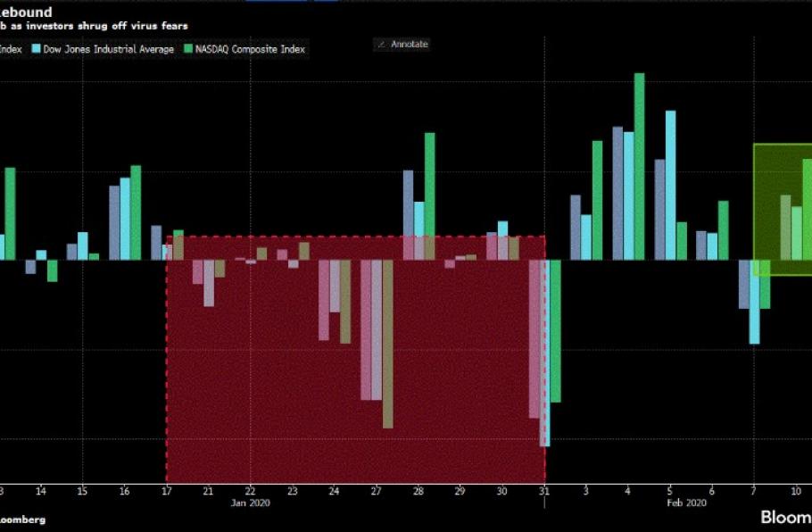Click green NASDAQ bar on Jan 16
812x532 pixels.
[x=136, y=212]
